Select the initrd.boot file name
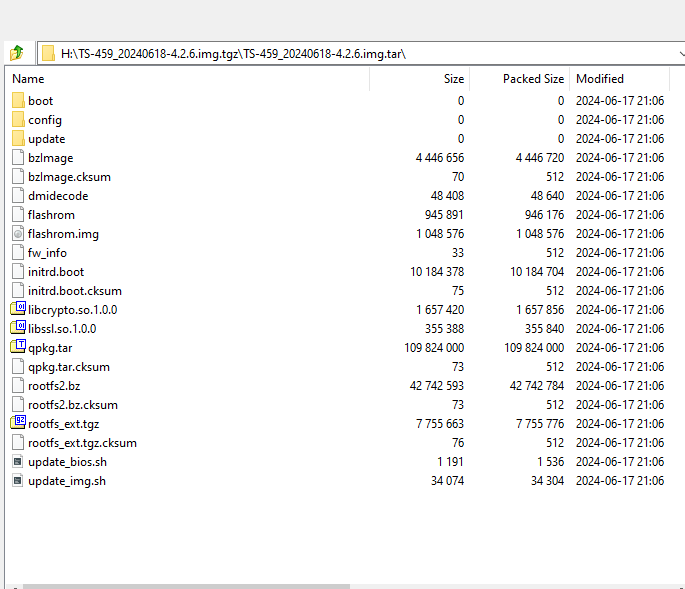 [x=55, y=272]
